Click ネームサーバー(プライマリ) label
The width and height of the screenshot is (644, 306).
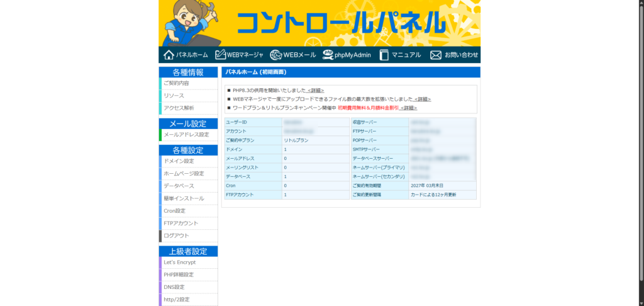click(379, 167)
